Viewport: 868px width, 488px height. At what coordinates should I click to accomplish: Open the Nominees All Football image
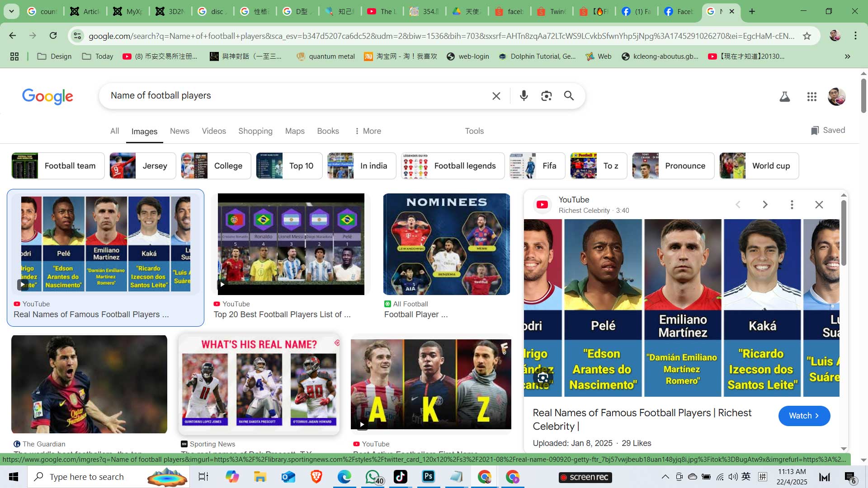click(x=447, y=244)
